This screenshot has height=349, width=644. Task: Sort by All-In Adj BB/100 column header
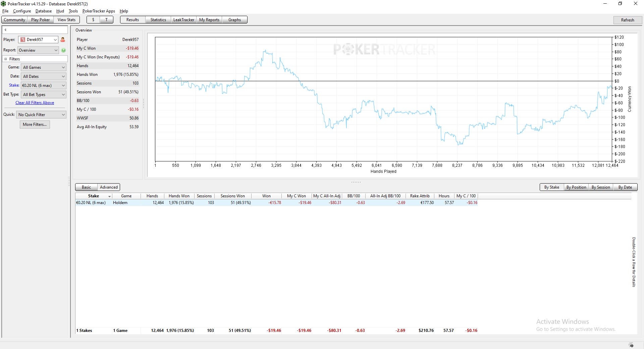point(385,196)
